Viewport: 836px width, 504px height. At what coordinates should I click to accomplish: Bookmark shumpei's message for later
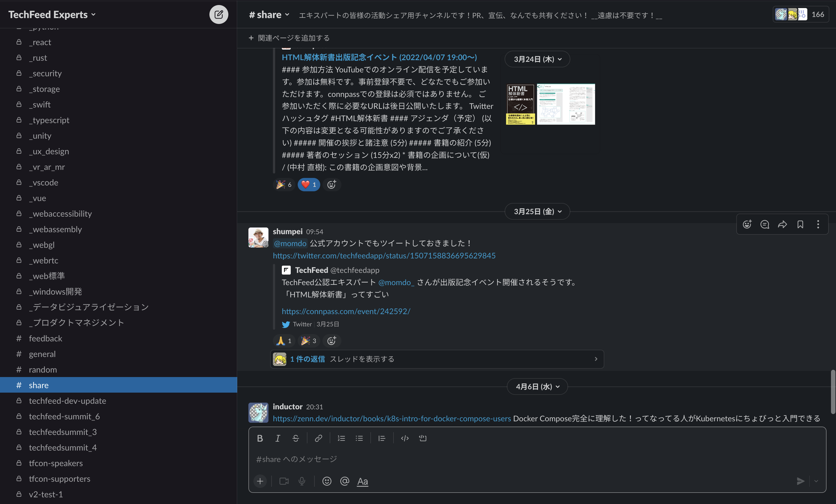point(800,224)
